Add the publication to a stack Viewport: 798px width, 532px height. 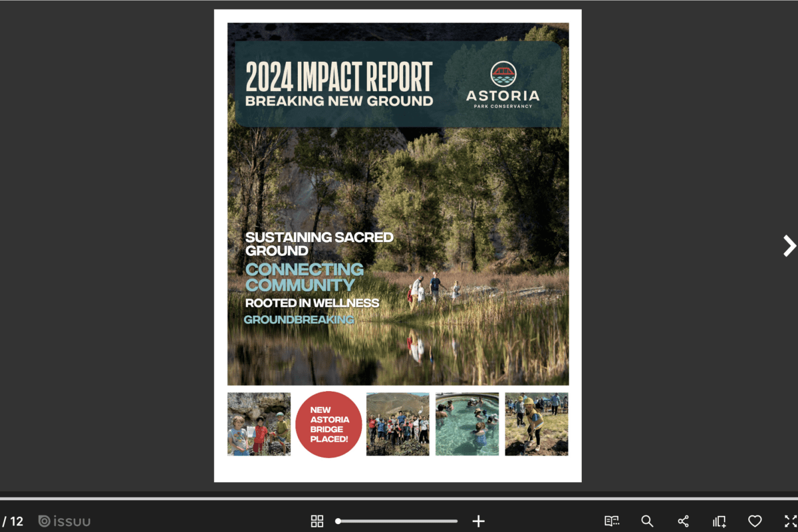(x=719, y=521)
